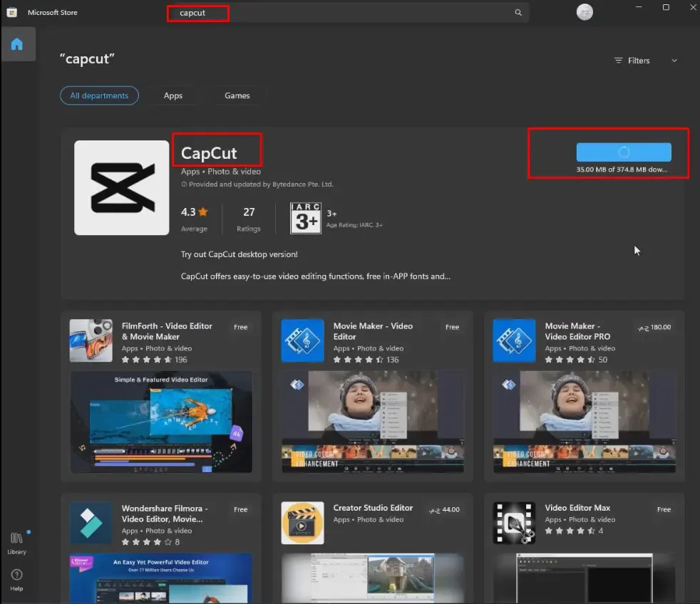Click the 27 Ratings count
Viewport: 700px width, 604px height.
click(x=249, y=212)
